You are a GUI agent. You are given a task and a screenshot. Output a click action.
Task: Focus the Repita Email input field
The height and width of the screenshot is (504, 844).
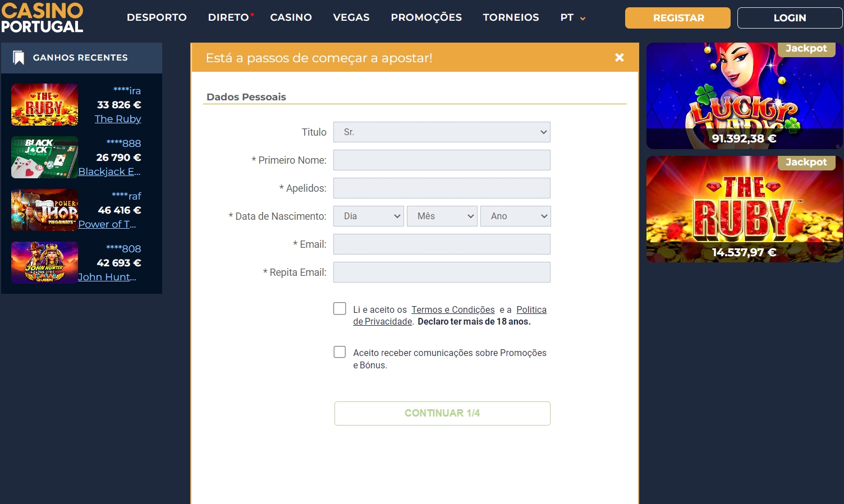[x=442, y=272]
